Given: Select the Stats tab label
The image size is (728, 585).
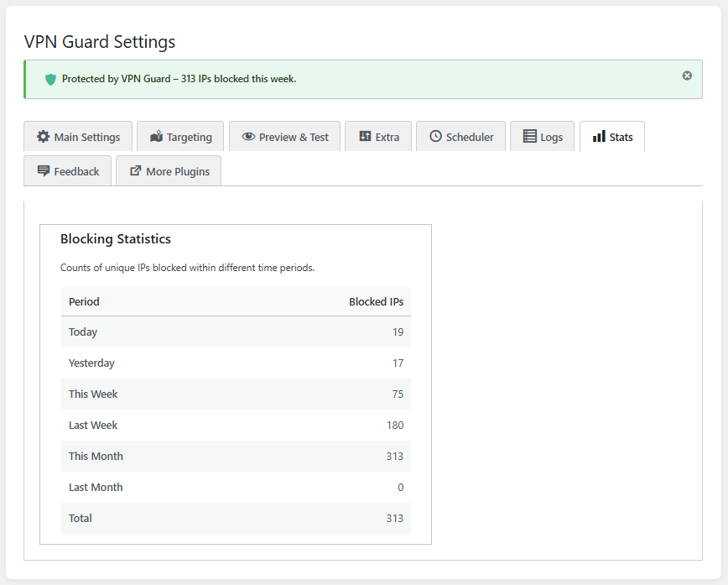Looking at the screenshot, I should (621, 138).
